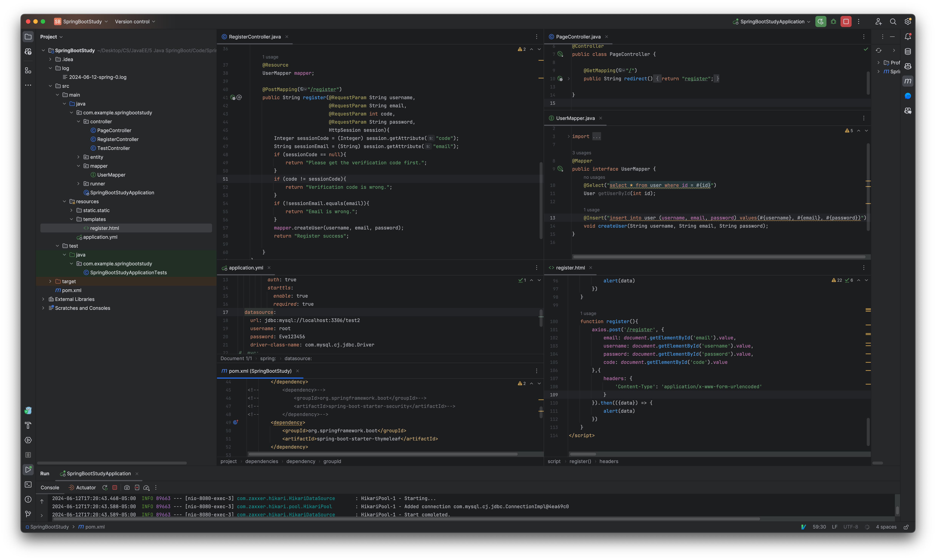The width and height of the screenshot is (936, 560).
Task: Expand the runner package
Action: (x=78, y=184)
